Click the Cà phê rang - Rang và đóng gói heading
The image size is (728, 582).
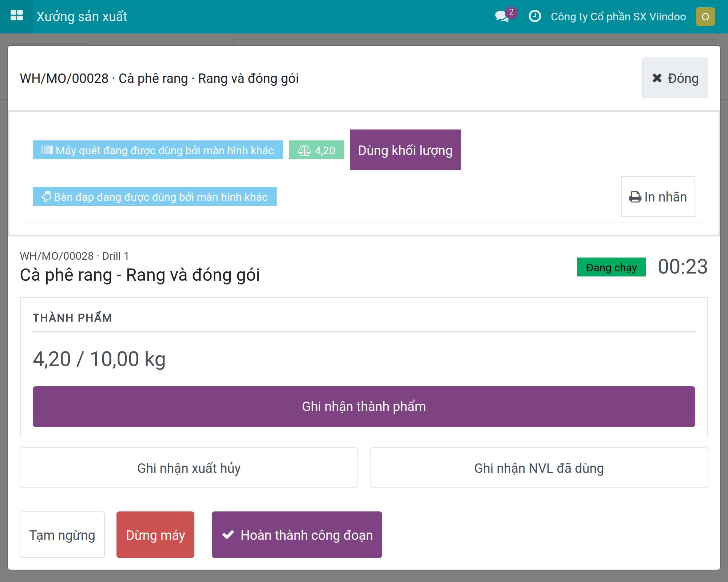tap(140, 275)
